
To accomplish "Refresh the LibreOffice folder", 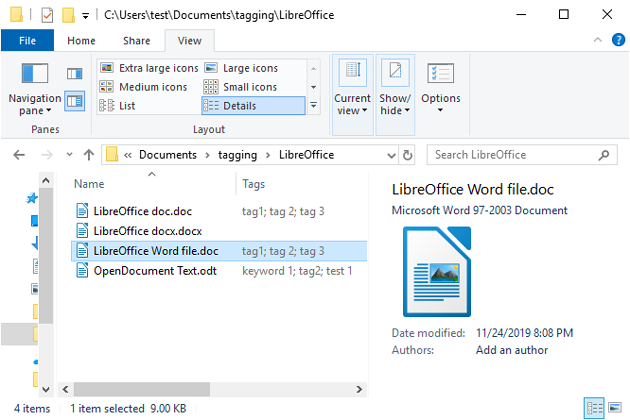I will [x=407, y=155].
